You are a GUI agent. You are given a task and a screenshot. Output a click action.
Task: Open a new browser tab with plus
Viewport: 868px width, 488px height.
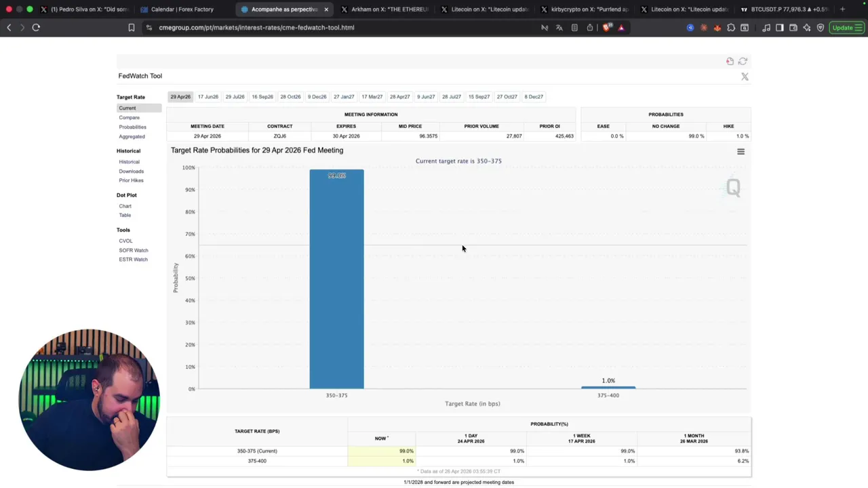pos(842,9)
